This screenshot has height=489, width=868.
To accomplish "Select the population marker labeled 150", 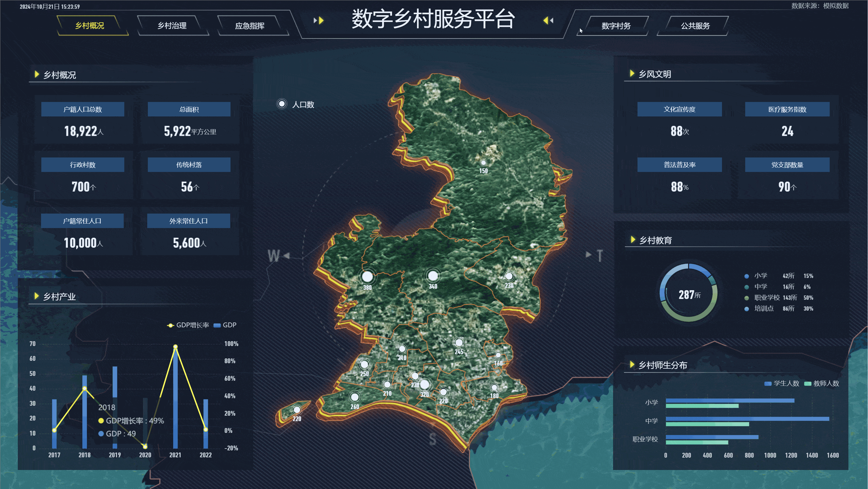I will pos(483,163).
